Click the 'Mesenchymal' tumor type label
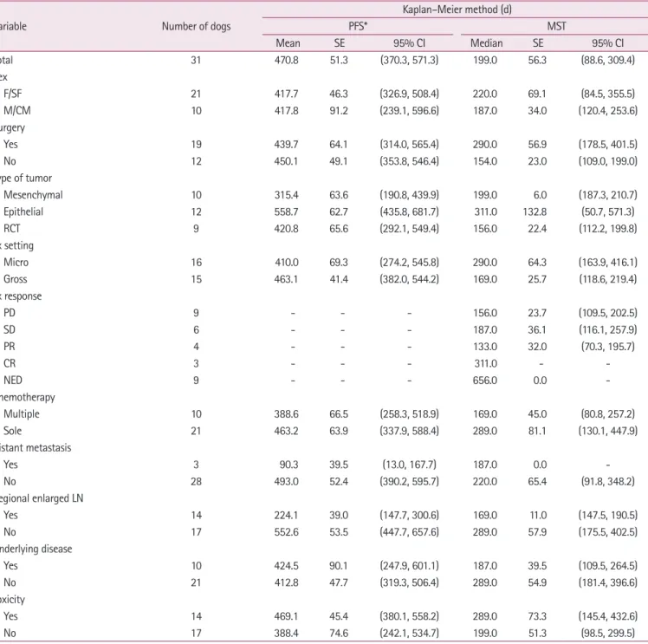This screenshot has width=648, height=644. pyautogui.click(x=33, y=195)
